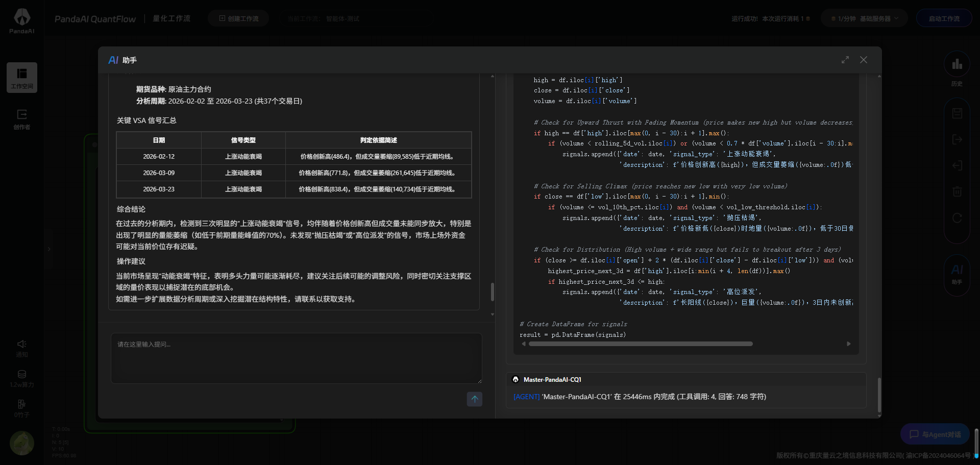Open the 基础服务器 server dropdown
The width and height of the screenshot is (980, 465).
click(x=864, y=18)
